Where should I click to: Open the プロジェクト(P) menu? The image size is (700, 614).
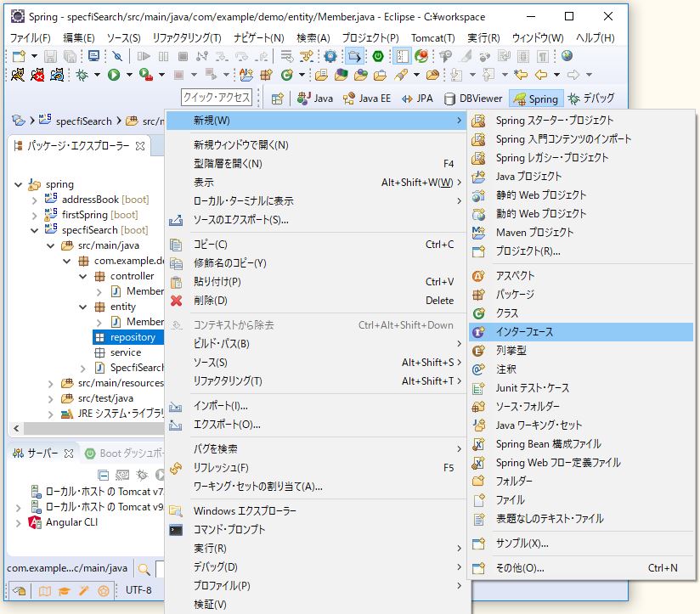pyautogui.click(x=370, y=38)
